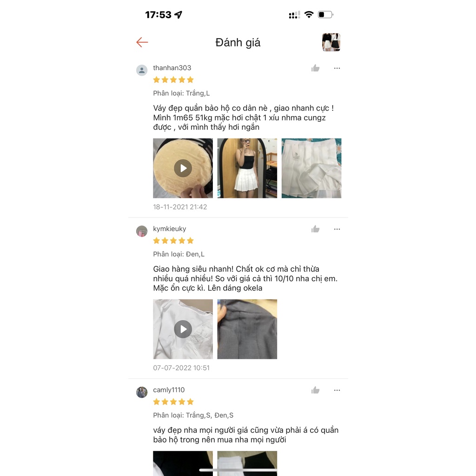
Task: Tap the red back arrow
Action: (x=142, y=42)
